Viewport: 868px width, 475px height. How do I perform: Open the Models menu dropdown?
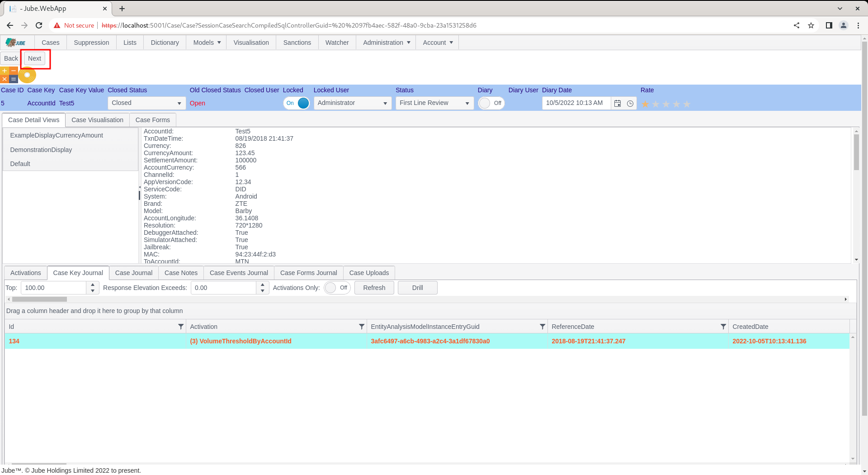click(207, 43)
